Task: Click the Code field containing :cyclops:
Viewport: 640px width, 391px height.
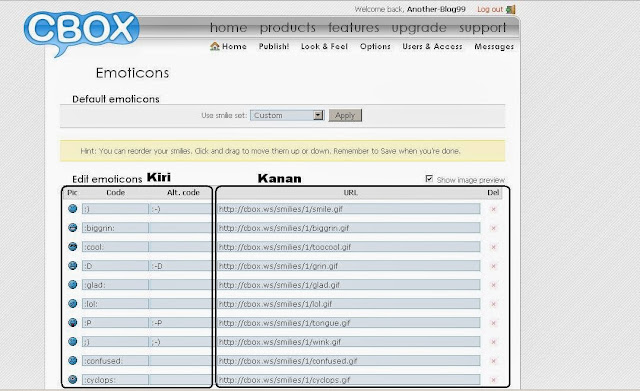Action: click(115, 380)
